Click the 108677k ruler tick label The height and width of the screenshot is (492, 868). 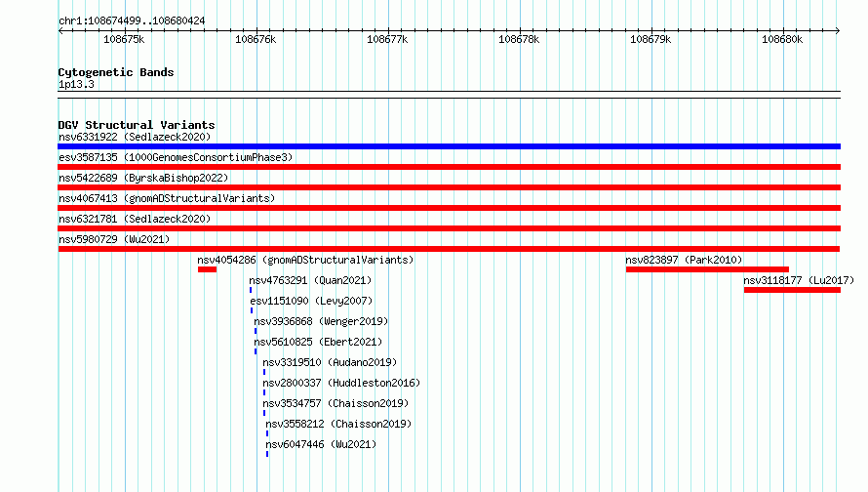[x=387, y=40]
